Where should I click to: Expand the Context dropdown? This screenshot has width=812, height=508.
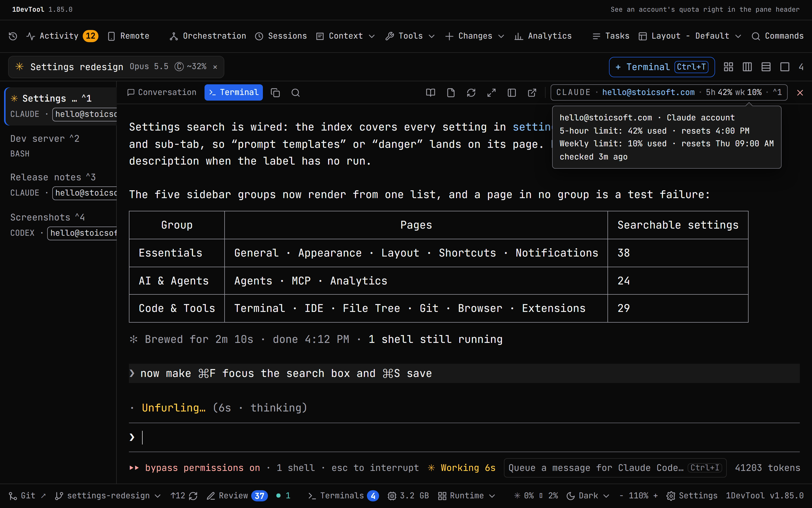click(x=346, y=36)
